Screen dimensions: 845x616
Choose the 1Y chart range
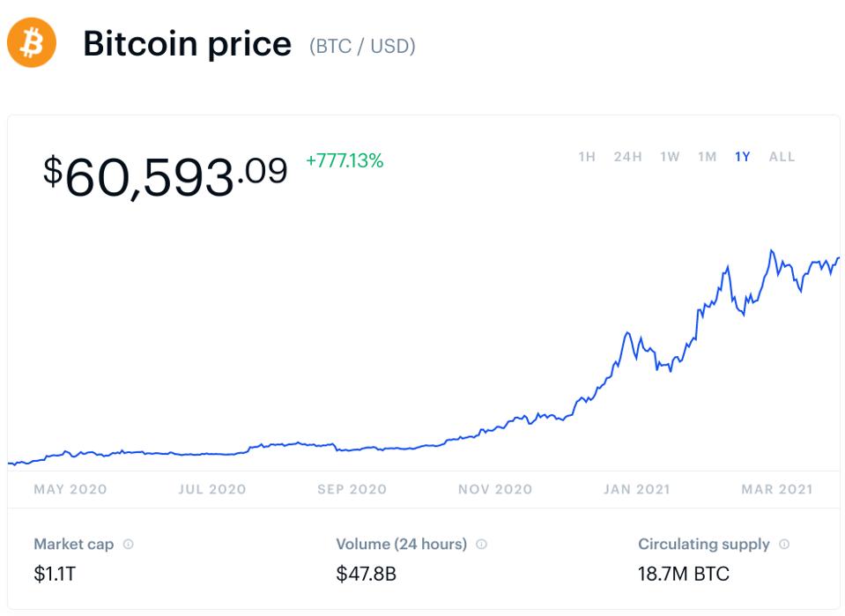[742, 157]
